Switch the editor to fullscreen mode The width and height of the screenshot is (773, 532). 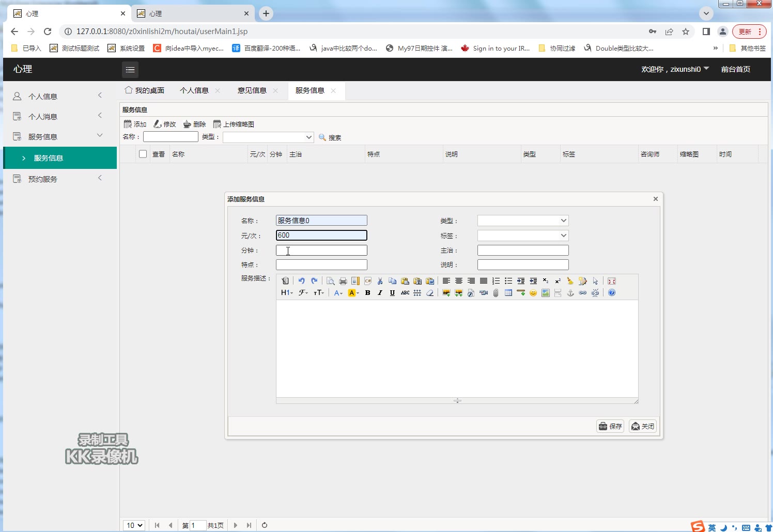point(612,281)
